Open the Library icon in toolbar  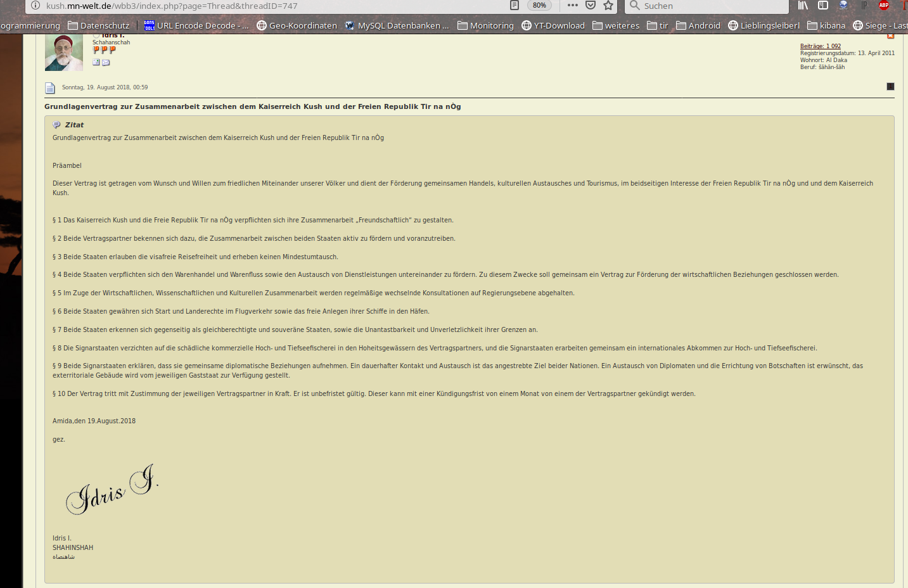(803, 5)
